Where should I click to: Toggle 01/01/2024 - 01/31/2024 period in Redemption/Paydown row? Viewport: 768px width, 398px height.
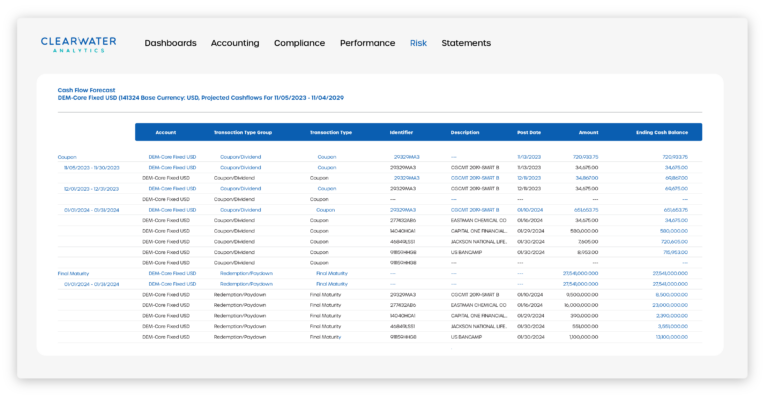(x=92, y=284)
